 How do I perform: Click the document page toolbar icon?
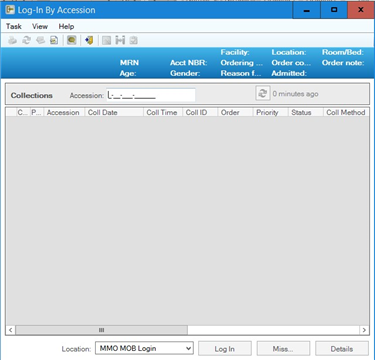coord(54,40)
